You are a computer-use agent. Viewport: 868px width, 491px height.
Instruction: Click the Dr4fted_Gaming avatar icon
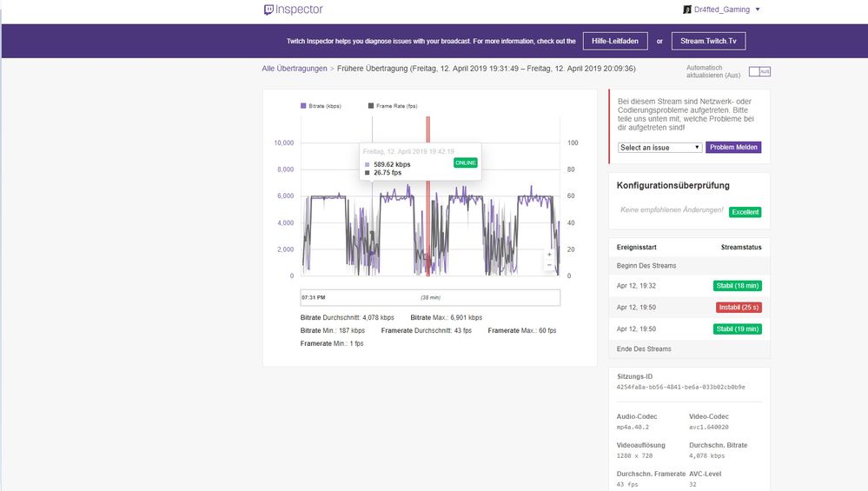[687, 10]
